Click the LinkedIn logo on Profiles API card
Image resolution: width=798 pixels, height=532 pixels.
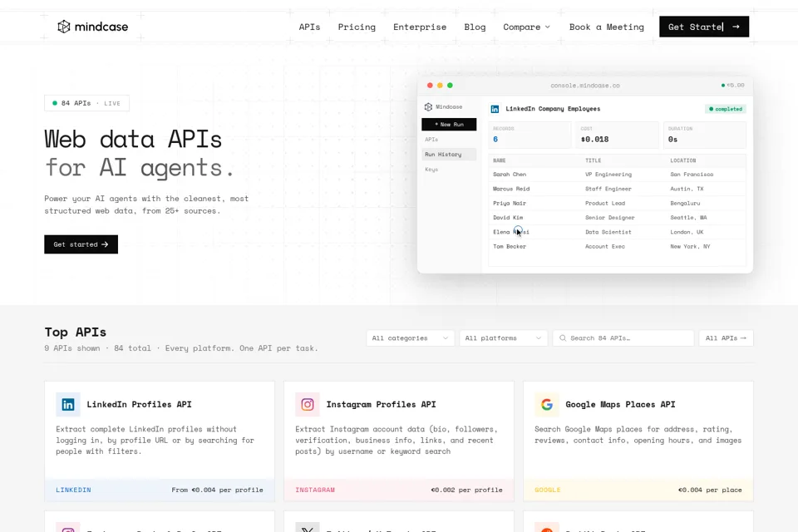click(68, 405)
